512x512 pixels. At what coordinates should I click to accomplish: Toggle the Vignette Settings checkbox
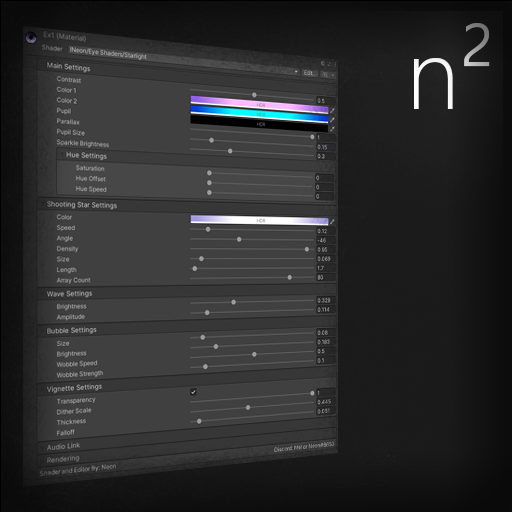pyautogui.click(x=193, y=392)
